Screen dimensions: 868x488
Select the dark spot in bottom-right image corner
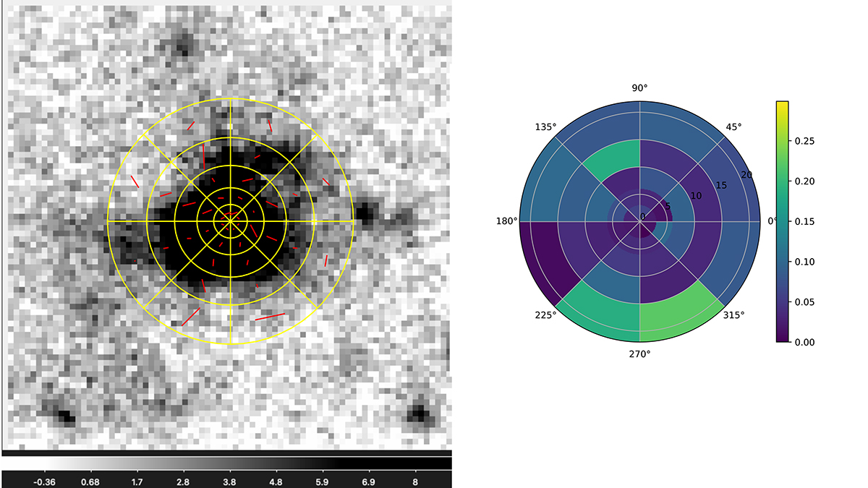417,414
